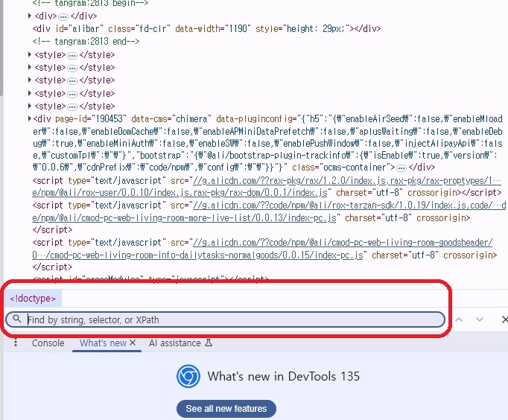Select the div id="alibar" element row
This screenshot has height=420, width=508.
pos(206,28)
